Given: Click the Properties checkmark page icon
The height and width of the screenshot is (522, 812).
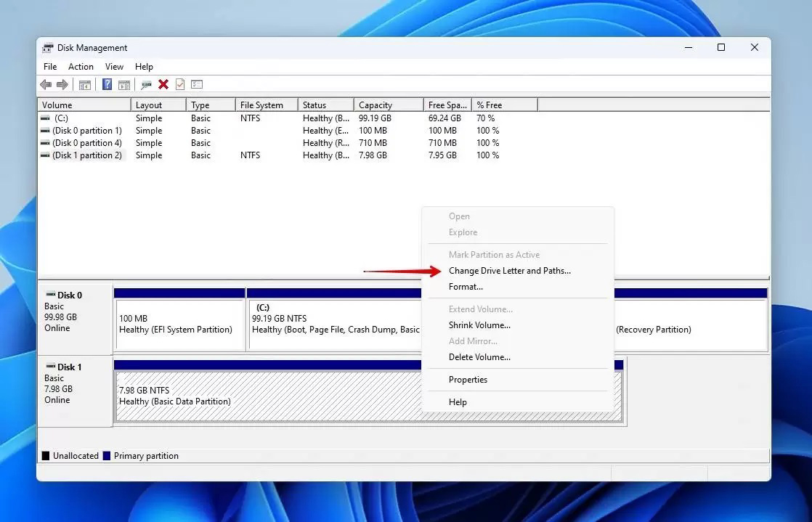Looking at the screenshot, I should coord(180,85).
